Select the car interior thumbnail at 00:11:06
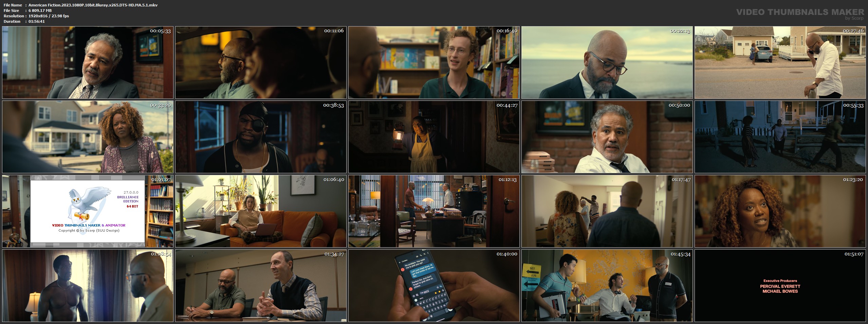 point(261,62)
